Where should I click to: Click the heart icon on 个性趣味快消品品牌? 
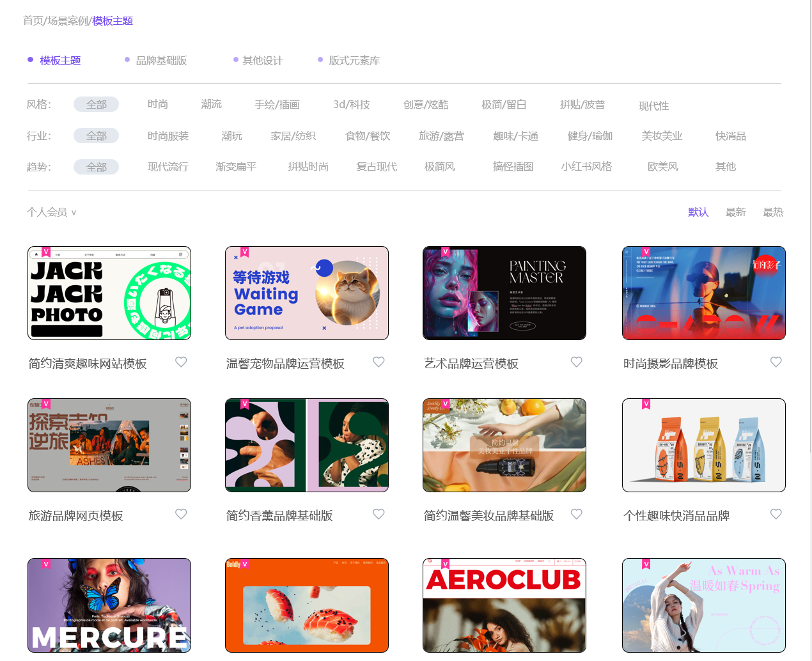tap(776, 514)
